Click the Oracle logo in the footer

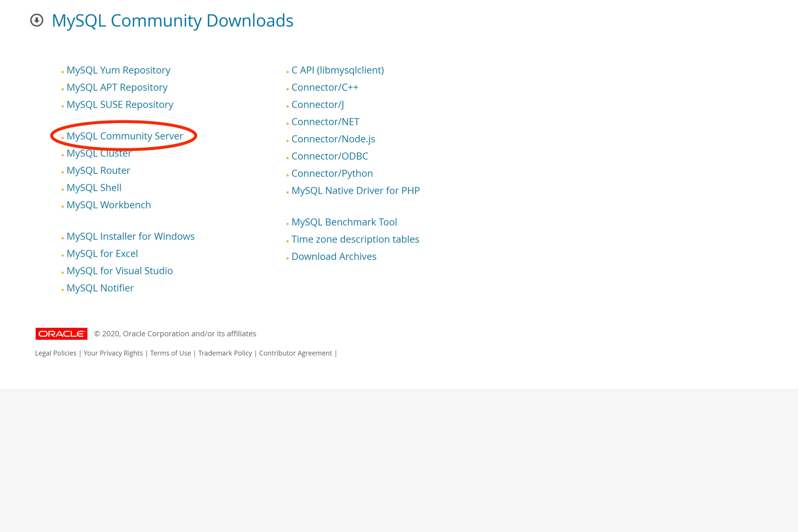click(61, 333)
